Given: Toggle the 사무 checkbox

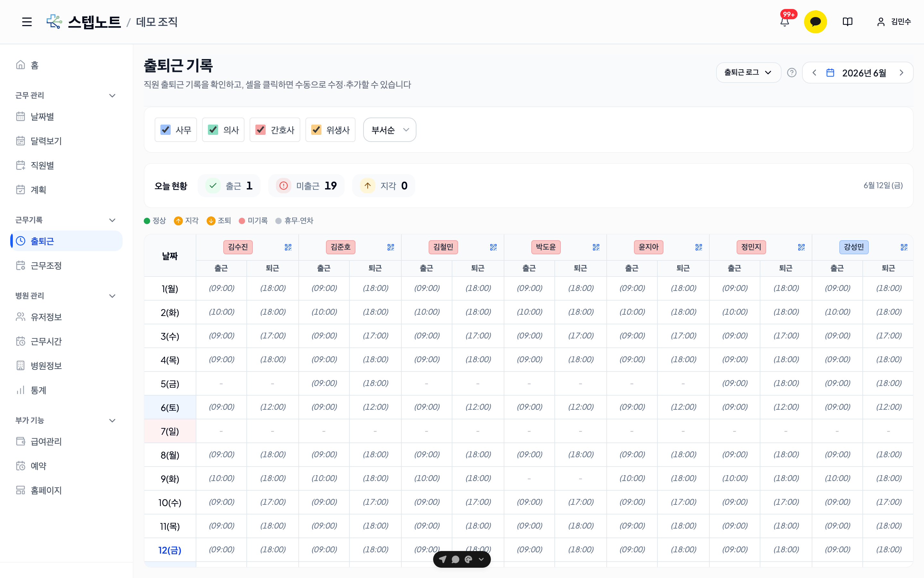Looking at the screenshot, I should (165, 130).
